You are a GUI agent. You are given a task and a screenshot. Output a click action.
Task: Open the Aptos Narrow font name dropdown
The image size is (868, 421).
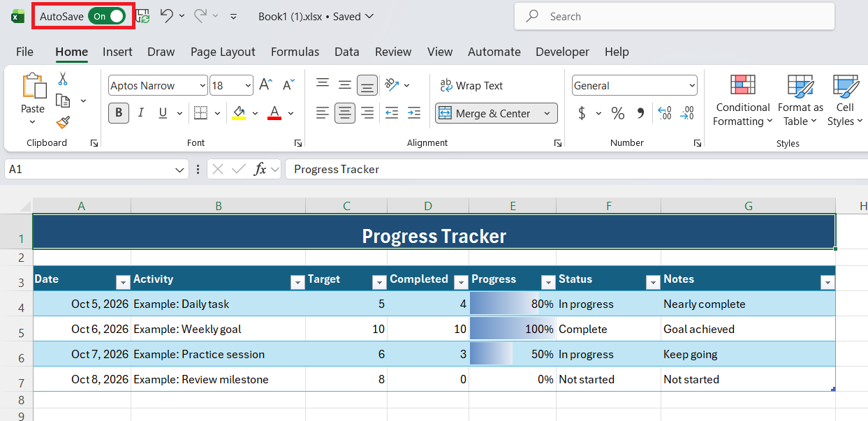point(203,85)
